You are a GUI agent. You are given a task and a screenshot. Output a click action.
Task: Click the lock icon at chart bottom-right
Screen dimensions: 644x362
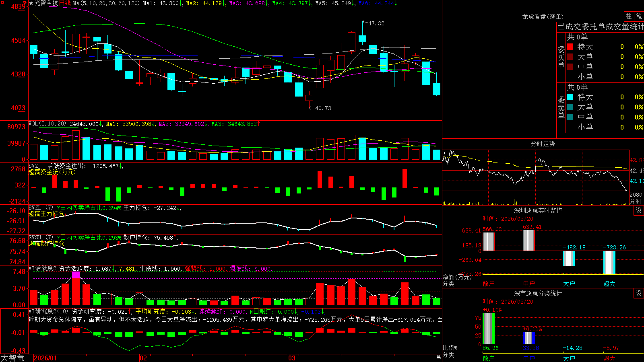click(439, 357)
